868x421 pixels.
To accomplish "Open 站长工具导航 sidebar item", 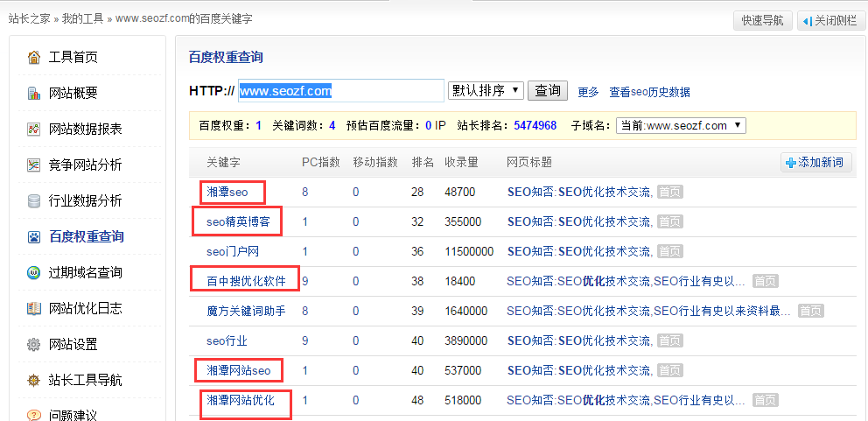I will pos(85,380).
